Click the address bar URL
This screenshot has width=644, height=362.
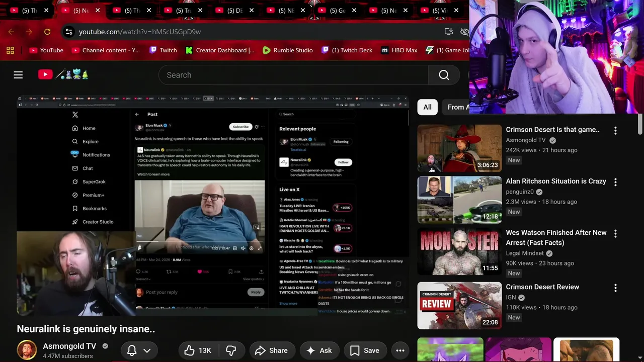[x=140, y=32]
